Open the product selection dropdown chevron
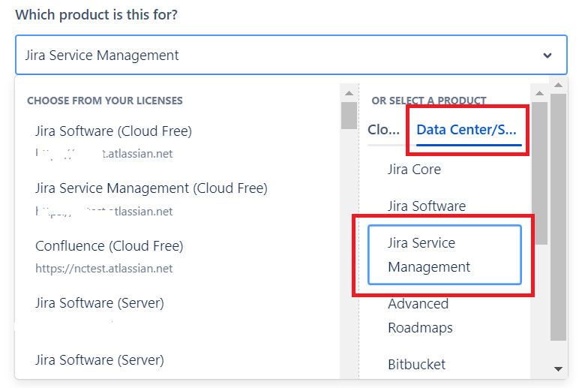 tap(547, 56)
